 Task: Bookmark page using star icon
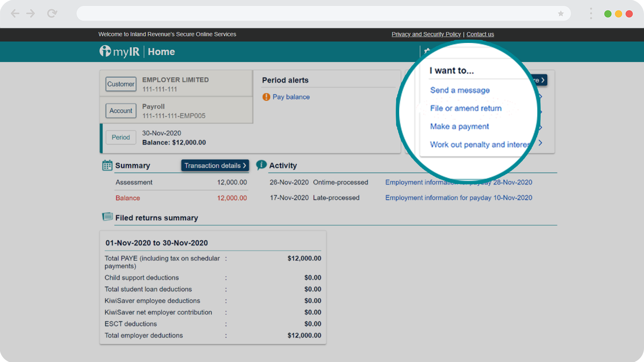click(561, 14)
